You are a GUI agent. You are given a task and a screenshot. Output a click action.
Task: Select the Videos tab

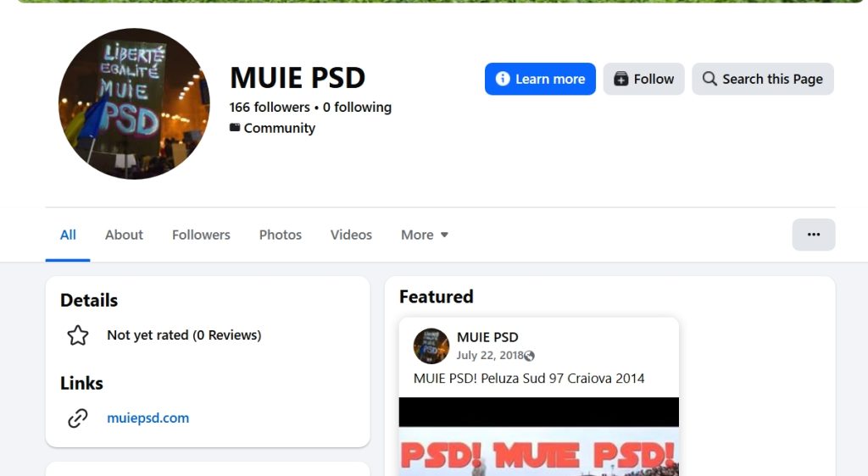tap(351, 235)
